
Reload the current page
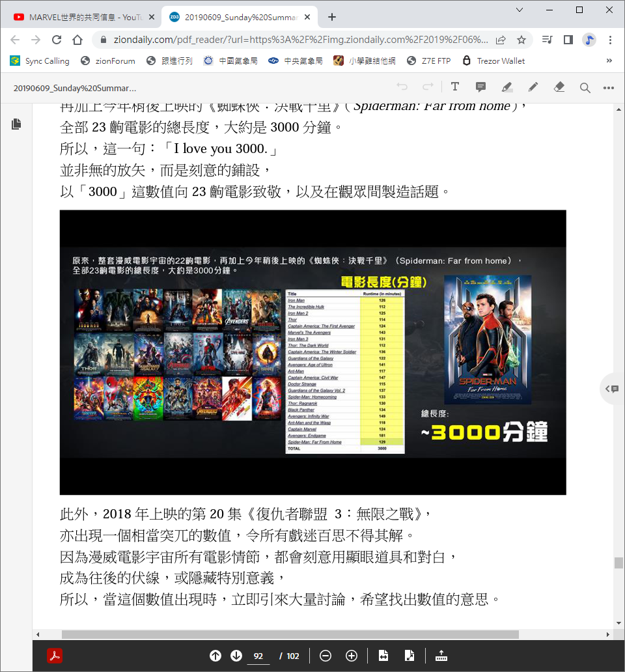[57, 40]
